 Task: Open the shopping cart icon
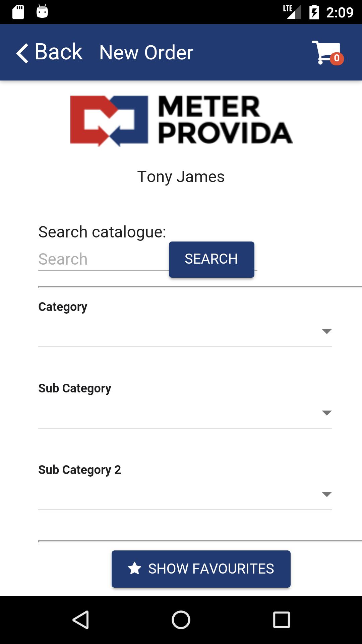coord(326,53)
